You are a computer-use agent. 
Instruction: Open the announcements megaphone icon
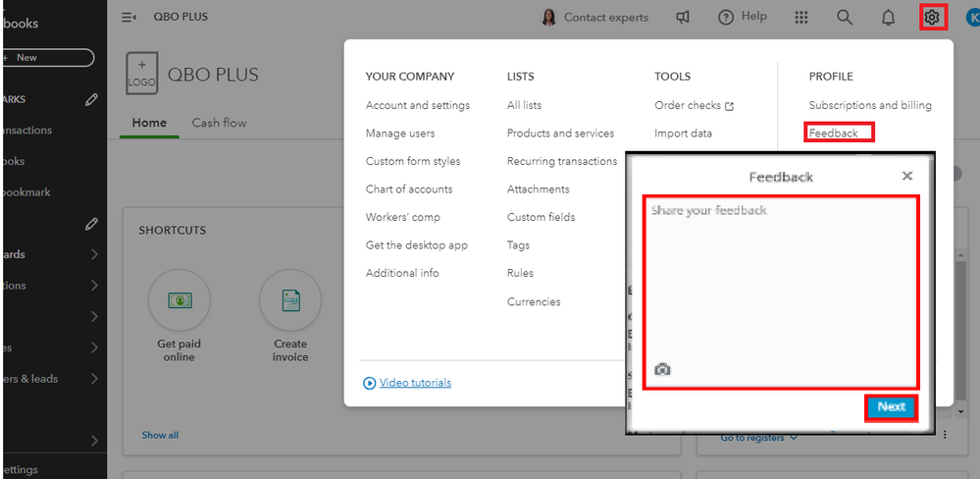pos(683,18)
